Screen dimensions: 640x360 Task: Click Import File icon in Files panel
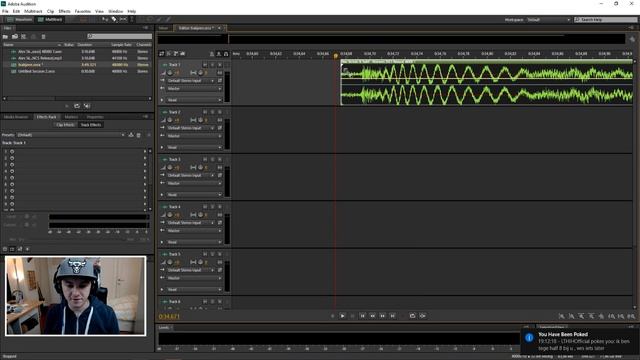[x=15, y=36]
